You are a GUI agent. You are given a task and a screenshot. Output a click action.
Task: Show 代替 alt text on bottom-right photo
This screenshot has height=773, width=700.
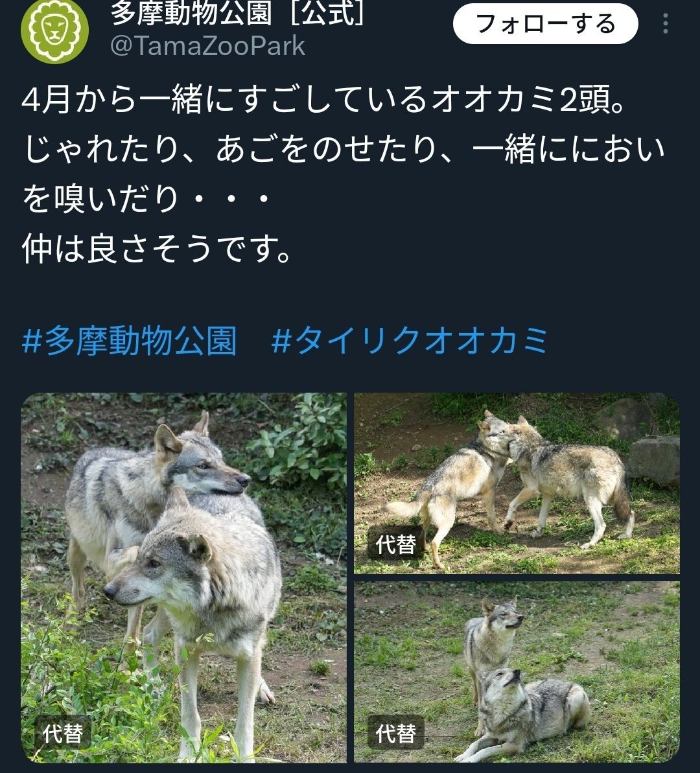[x=395, y=733]
